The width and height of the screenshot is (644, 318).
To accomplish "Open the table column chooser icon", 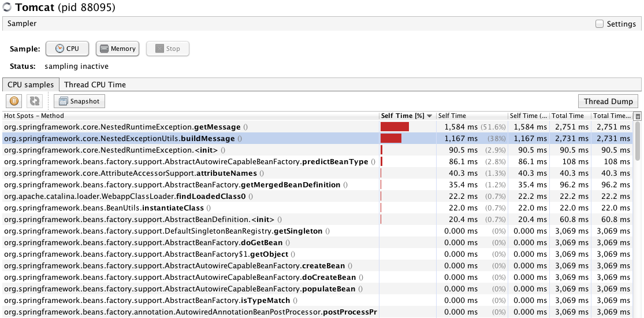I will point(638,116).
